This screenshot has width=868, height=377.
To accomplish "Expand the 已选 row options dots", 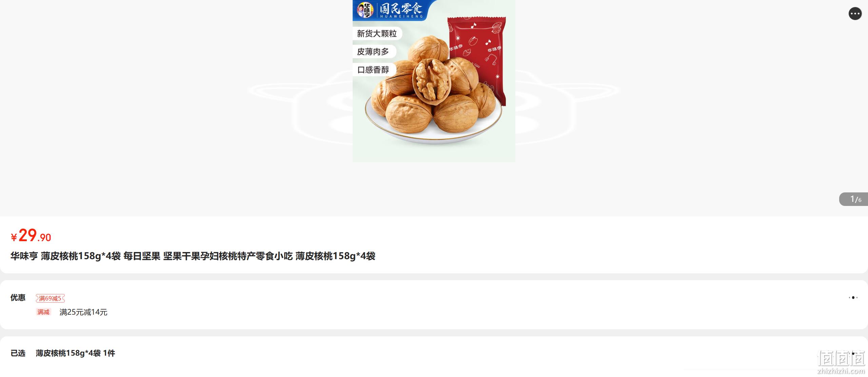I will click(853, 353).
